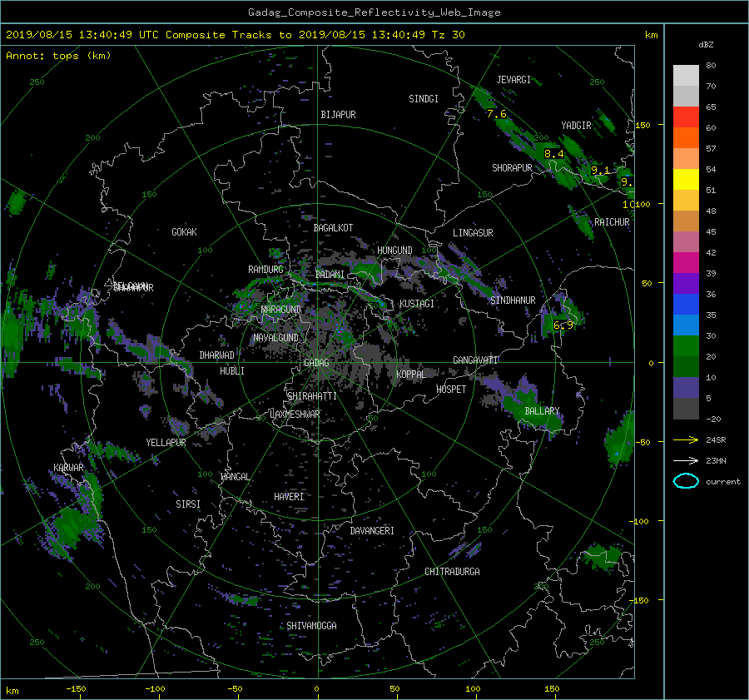
Task: Click the NAVALGUND city label
Action: (x=275, y=338)
